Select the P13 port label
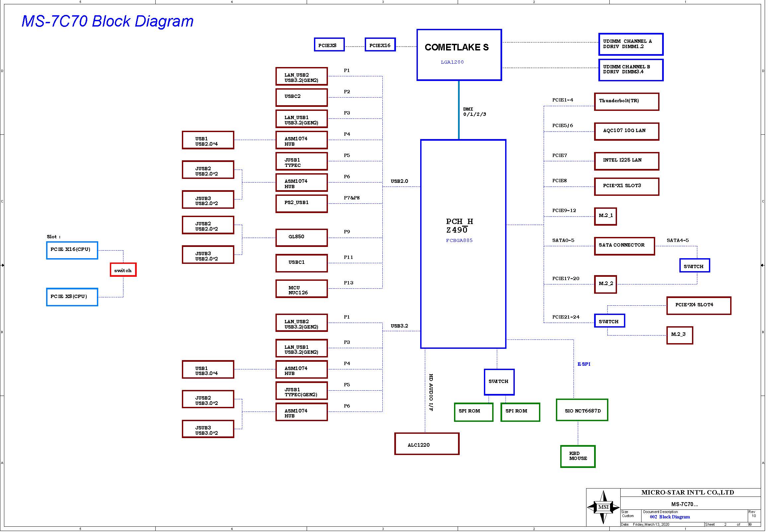This screenshot has width=769, height=532. pyautogui.click(x=348, y=283)
